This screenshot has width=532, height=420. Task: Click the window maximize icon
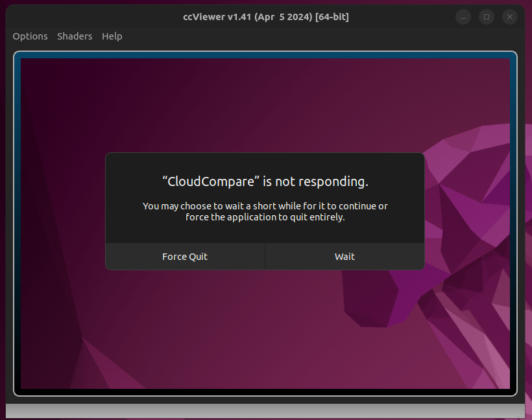click(487, 17)
